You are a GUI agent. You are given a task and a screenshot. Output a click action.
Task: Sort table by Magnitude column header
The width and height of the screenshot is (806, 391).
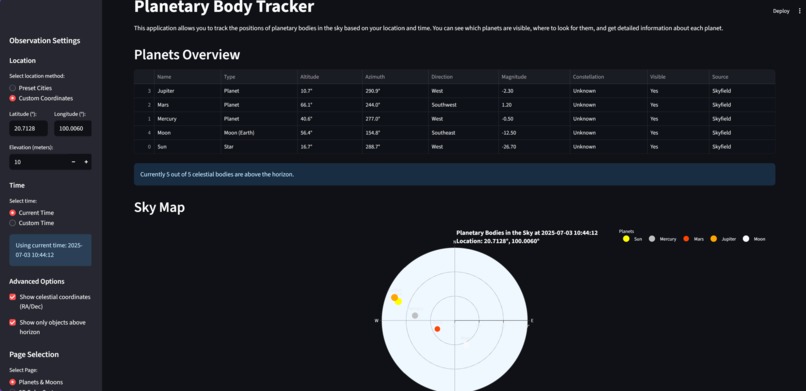coord(534,77)
